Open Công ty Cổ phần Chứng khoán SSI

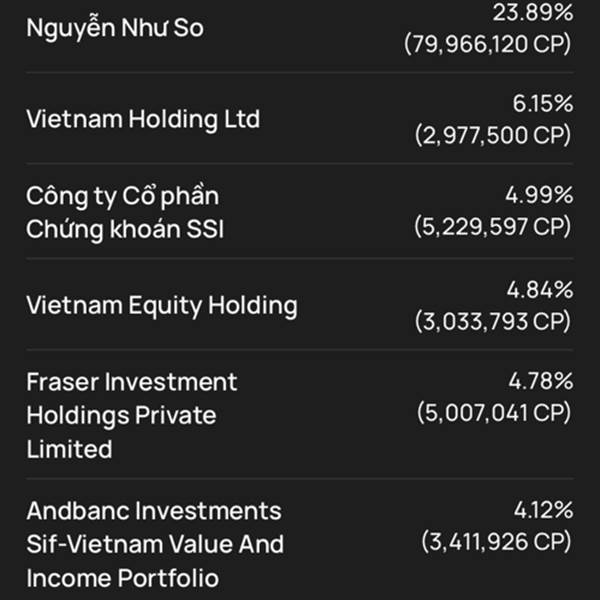(x=125, y=213)
